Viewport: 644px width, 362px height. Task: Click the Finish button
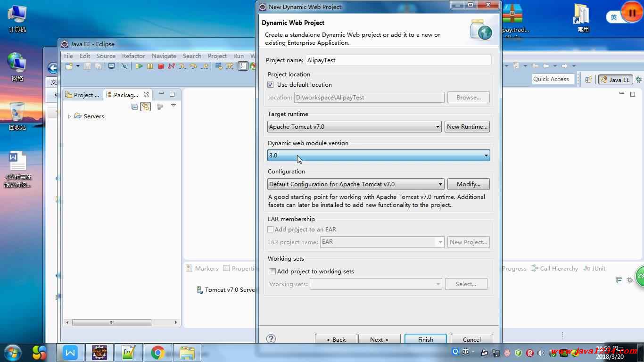425,339
